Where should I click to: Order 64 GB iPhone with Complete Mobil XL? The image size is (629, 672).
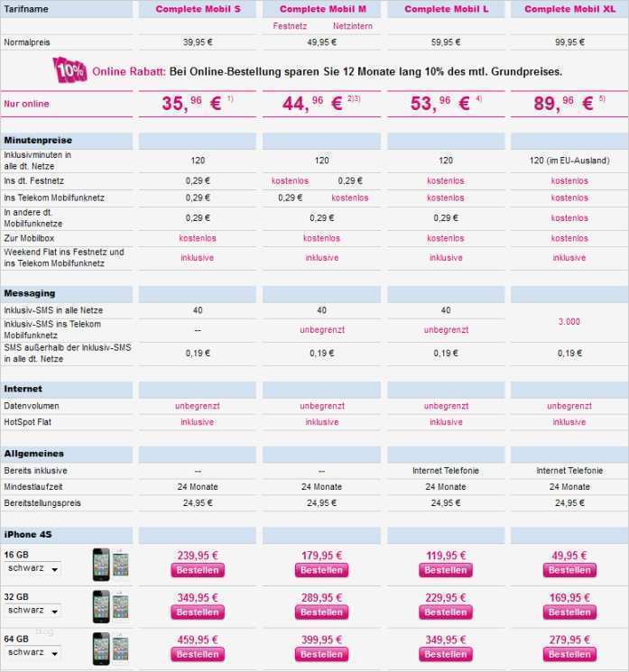click(x=569, y=655)
